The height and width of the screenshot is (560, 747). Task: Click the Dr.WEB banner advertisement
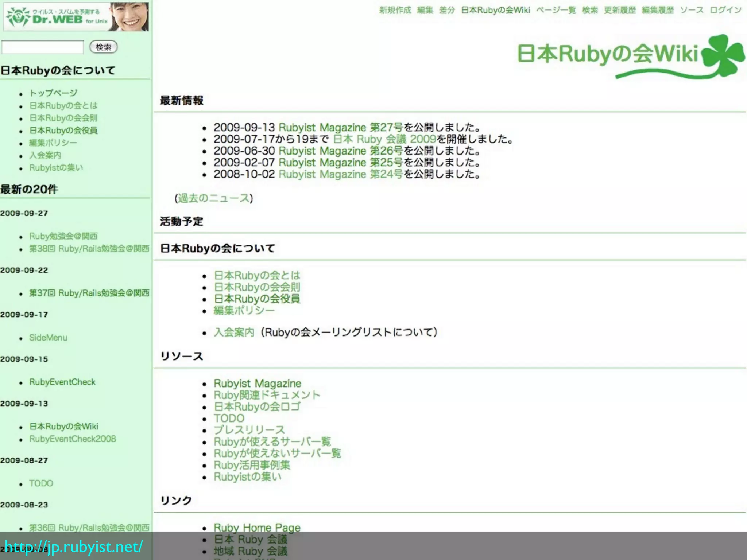point(76,16)
